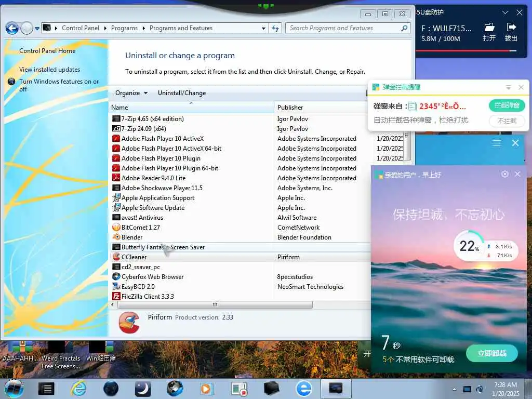The height and width of the screenshot is (399, 532).
Task: Click the BitComet 1.27 icon
Action: (116, 228)
